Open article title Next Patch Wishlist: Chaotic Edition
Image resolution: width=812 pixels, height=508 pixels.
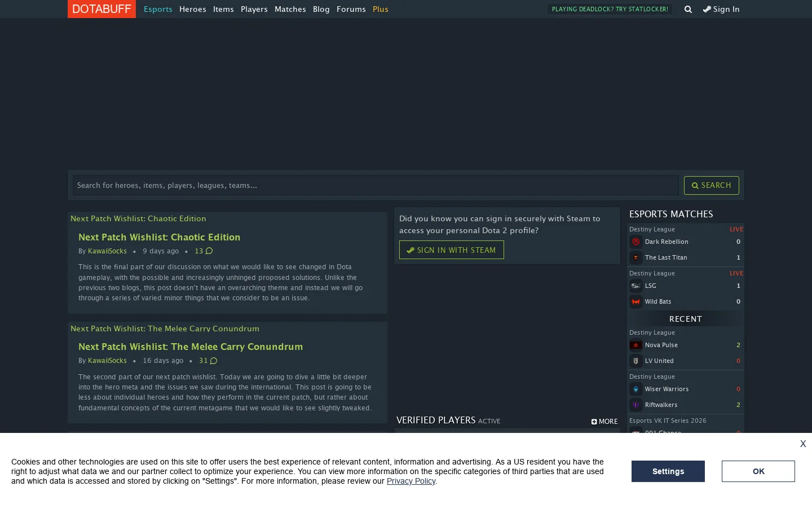click(160, 238)
